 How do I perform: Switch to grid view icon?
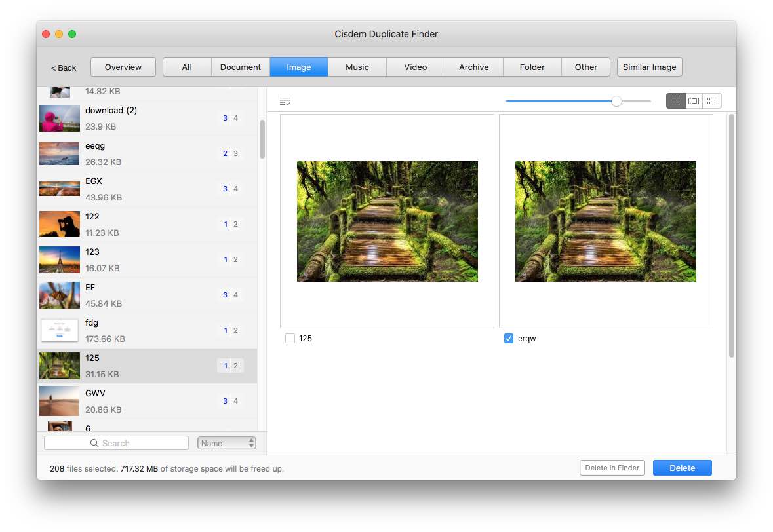pos(676,101)
